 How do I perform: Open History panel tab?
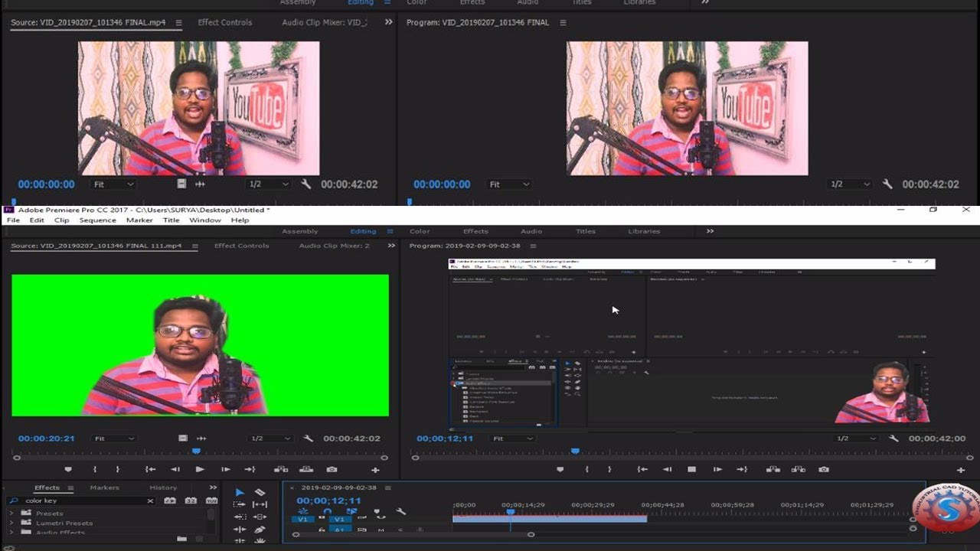pos(163,487)
